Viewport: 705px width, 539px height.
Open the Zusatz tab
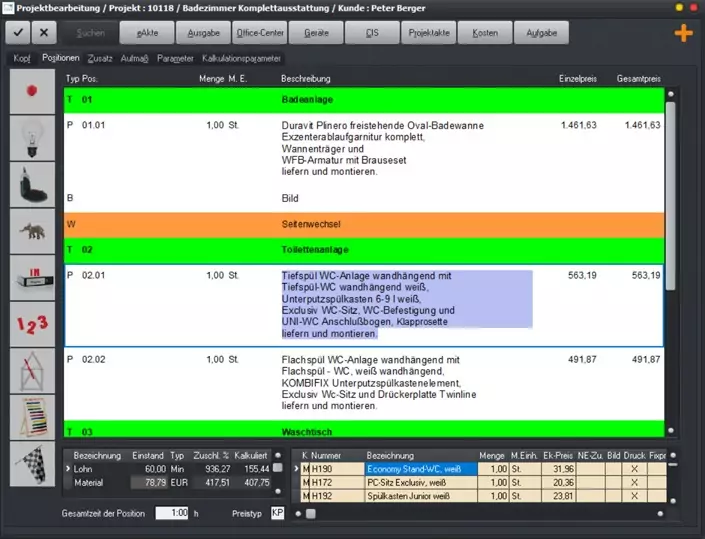pyautogui.click(x=100, y=58)
